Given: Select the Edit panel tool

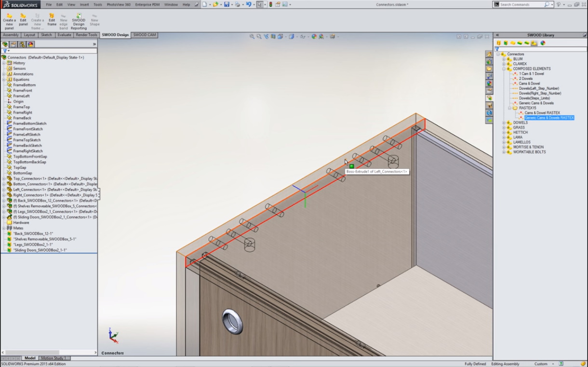Looking at the screenshot, I should pyautogui.click(x=23, y=21).
